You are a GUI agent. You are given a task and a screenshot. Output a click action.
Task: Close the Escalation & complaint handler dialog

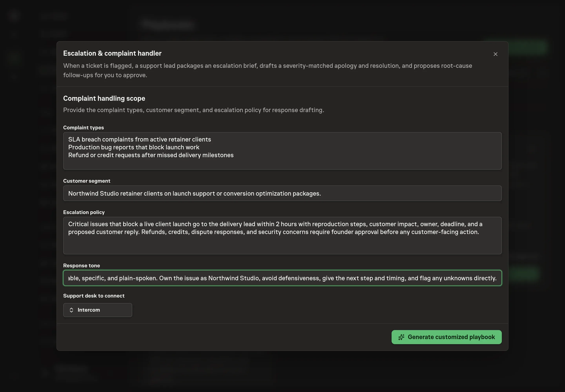(495, 54)
